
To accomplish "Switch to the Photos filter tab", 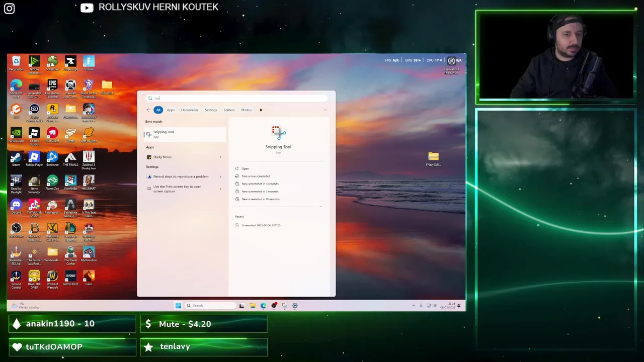I will [247, 110].
